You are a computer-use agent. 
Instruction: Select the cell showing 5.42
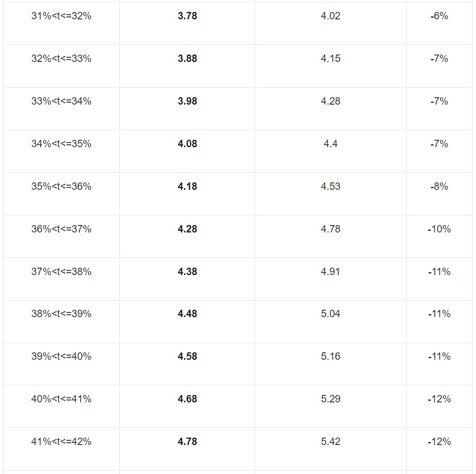pos(331,441)
